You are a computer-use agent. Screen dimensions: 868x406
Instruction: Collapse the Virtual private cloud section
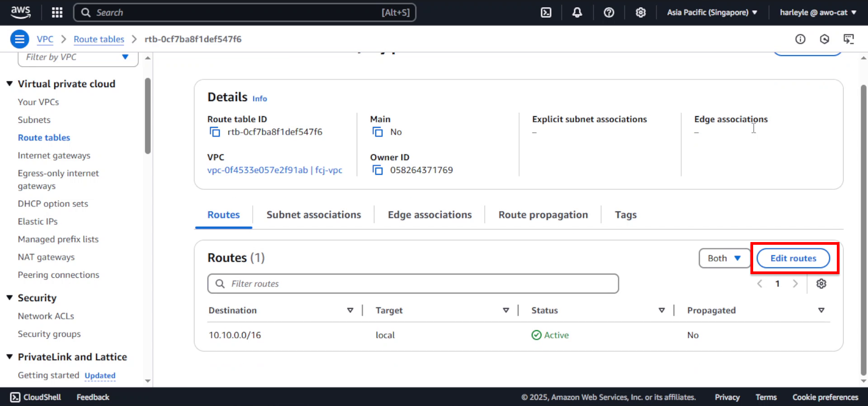click(x=9, y=84)
